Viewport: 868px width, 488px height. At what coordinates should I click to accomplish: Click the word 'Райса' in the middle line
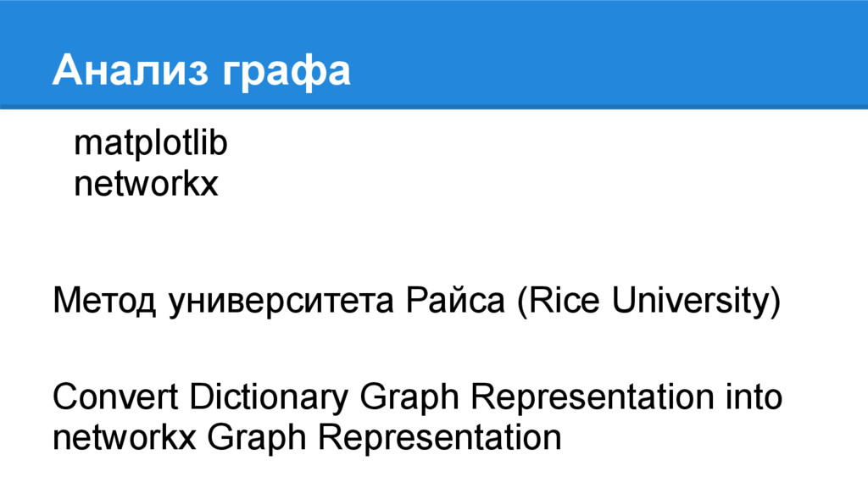tap(455, 301)
